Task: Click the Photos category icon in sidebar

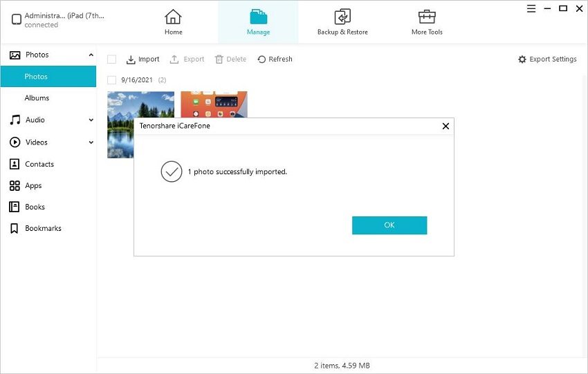Action: coord(15,55)
